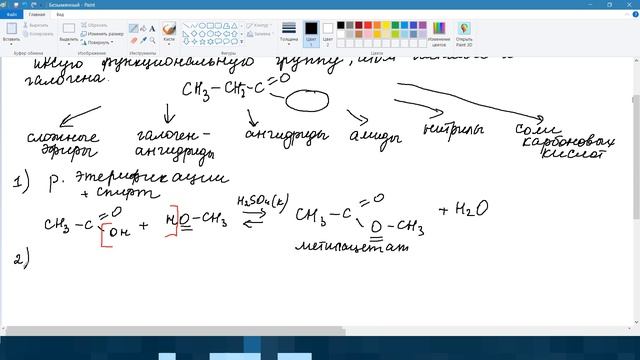Click the vertical scrollbar thumb

pyautogui.click(x=636, y=158)
